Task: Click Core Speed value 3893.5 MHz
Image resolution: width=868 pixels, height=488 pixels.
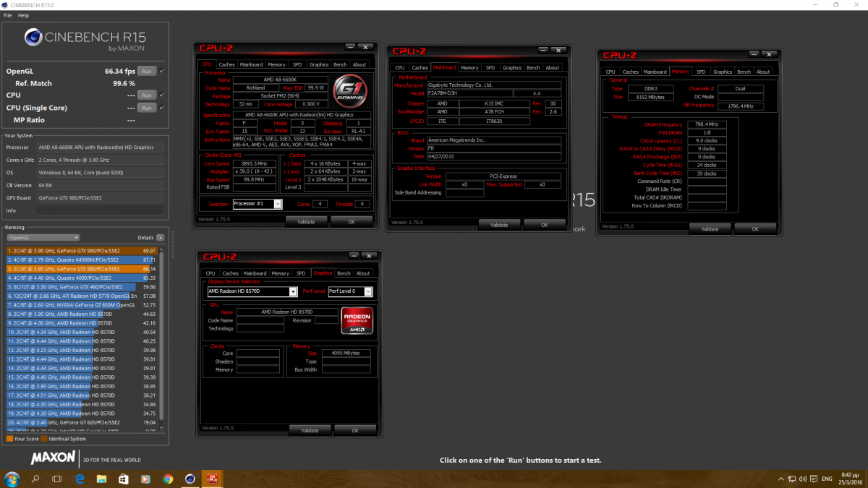Action: click(255, 163)
